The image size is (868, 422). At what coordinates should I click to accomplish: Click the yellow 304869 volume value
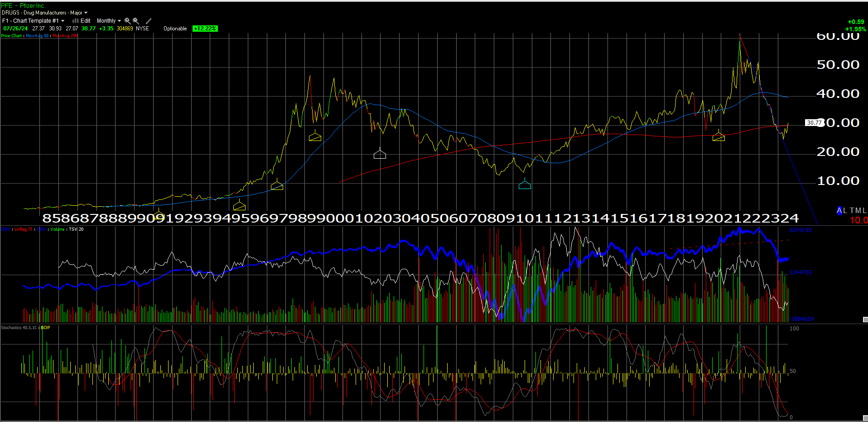point(125,29)
